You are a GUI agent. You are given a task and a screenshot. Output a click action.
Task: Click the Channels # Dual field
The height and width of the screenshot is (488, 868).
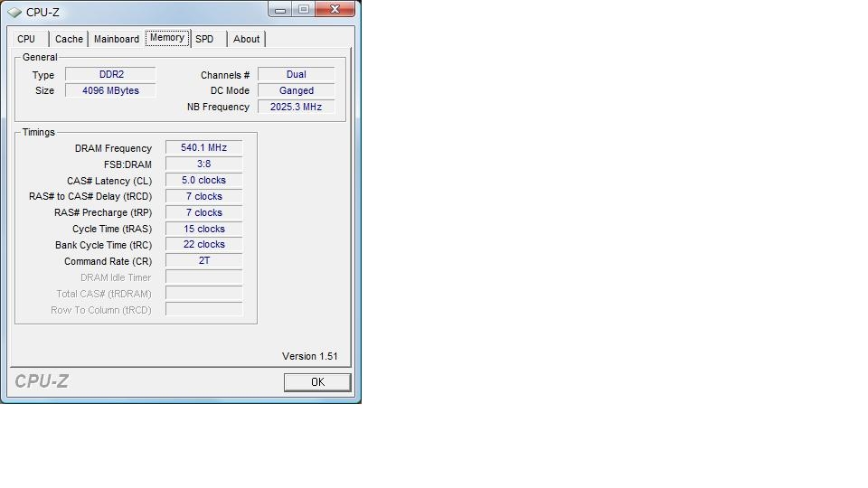(297, 74)
